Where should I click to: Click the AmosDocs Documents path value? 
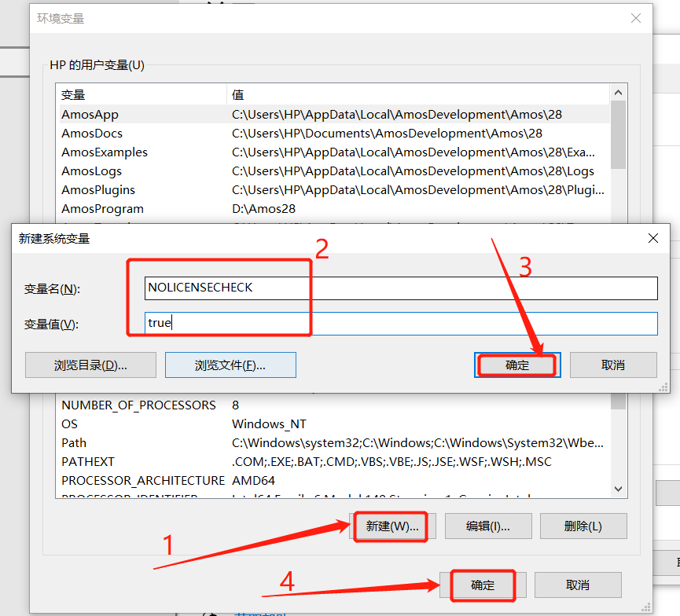tap(387, 133)
